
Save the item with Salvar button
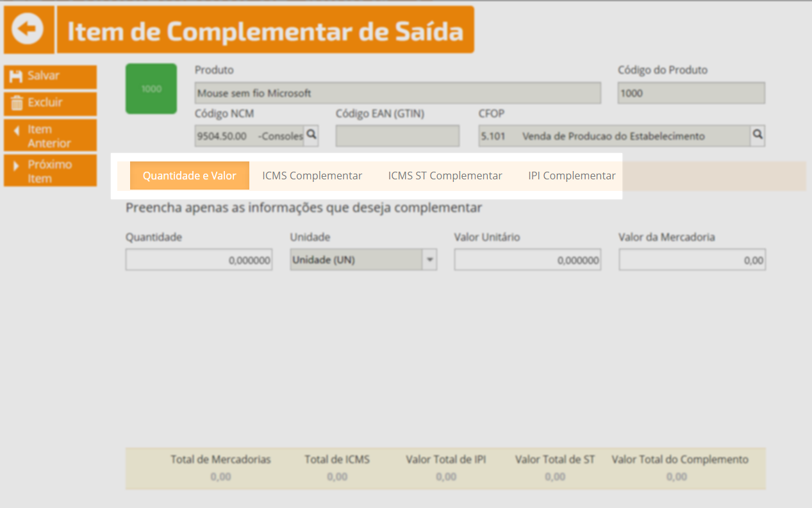click(50, 77)
